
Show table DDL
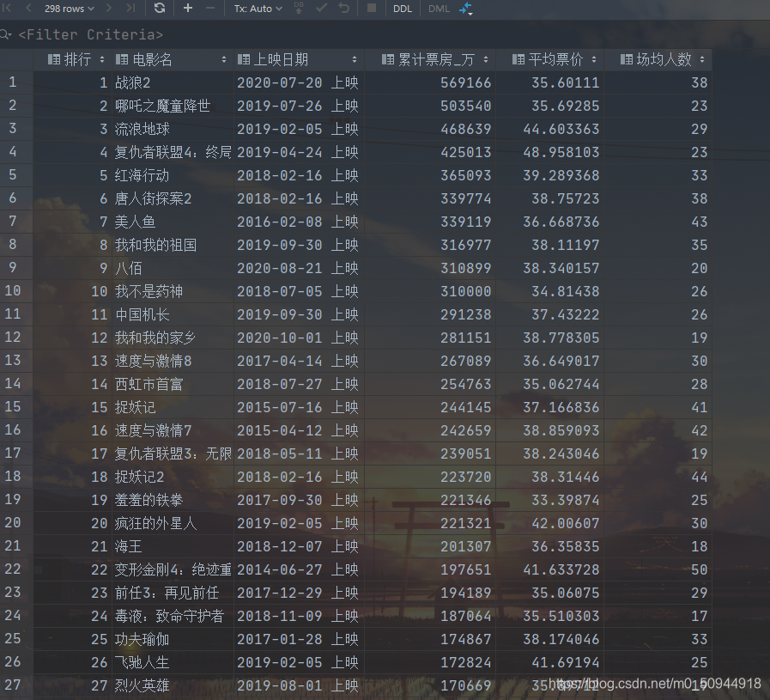pos(403,9)
